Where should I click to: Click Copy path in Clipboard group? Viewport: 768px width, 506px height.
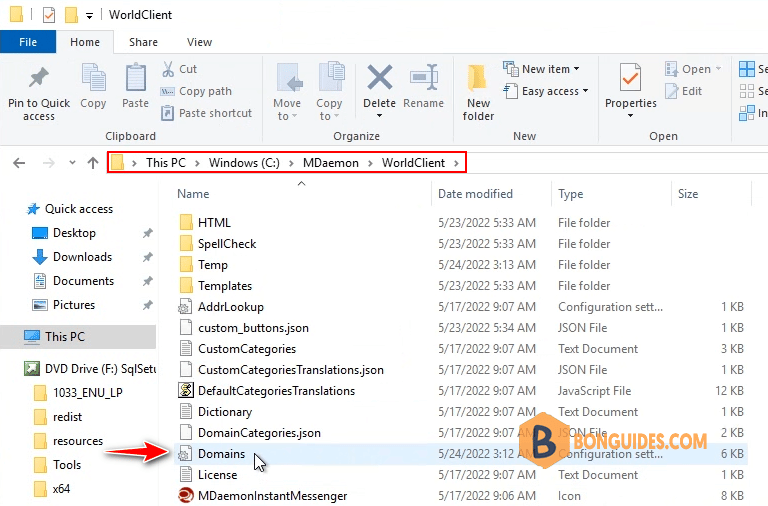(x=196, y=91)
